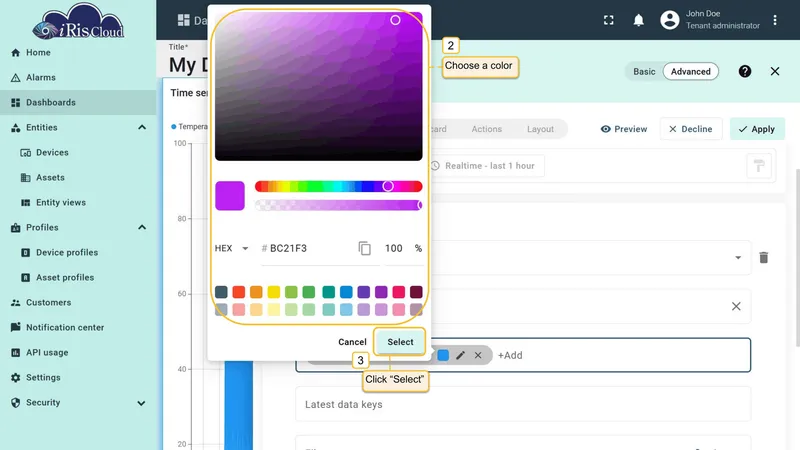800x450 pixels.
Task: Decline the widget changes
Action: click(690, 129)
